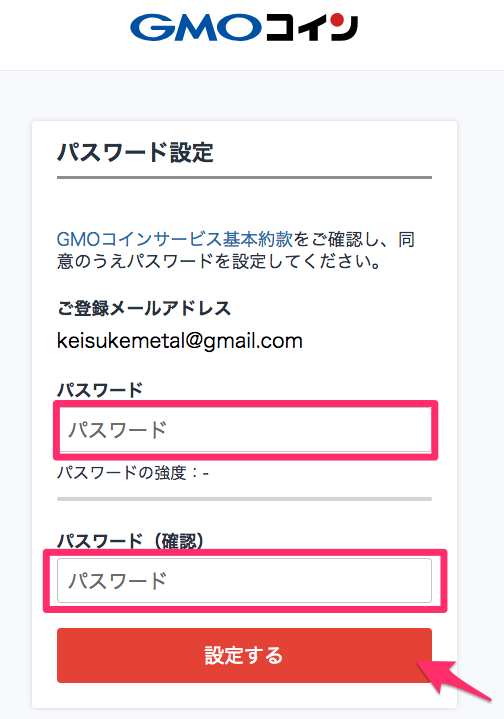Submit with the red 設定する button
This screenshot has height=719, width=504.
click(x=244, y=655)
